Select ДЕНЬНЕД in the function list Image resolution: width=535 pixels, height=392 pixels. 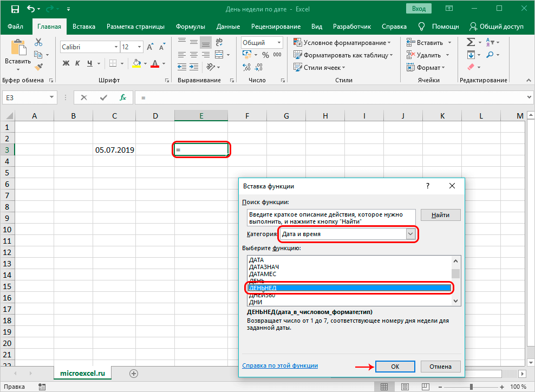point(349,288)
